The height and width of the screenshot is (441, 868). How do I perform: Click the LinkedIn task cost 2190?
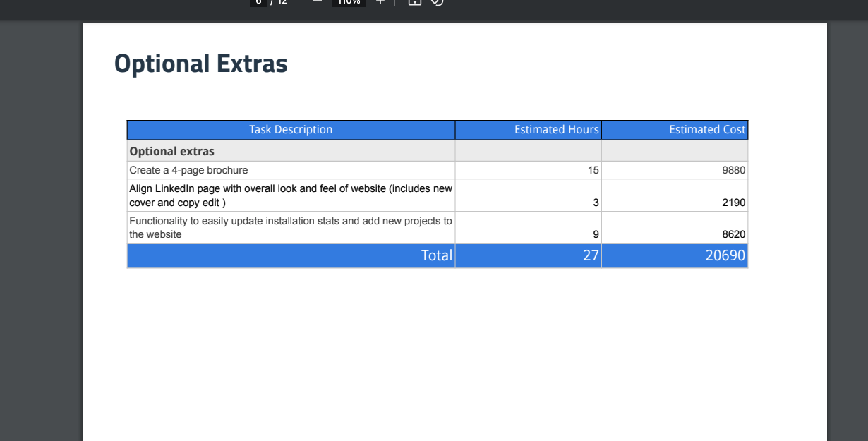pyautogui.click(x=734, y=203)
